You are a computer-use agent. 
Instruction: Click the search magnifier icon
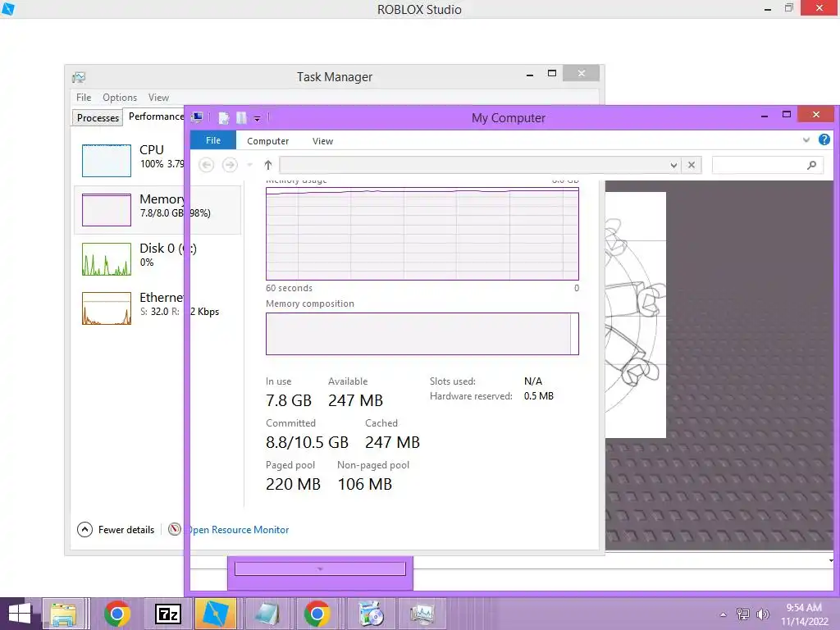point(811,166)
